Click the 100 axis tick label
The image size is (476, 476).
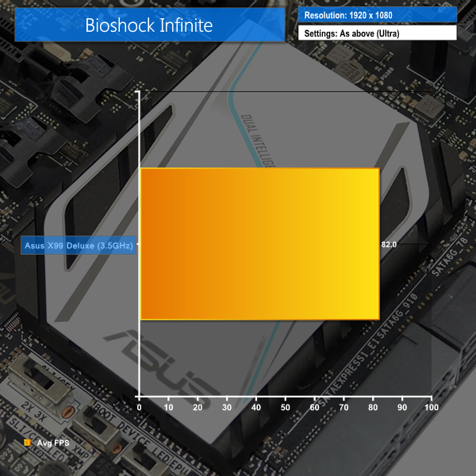(x=432, y=408)
